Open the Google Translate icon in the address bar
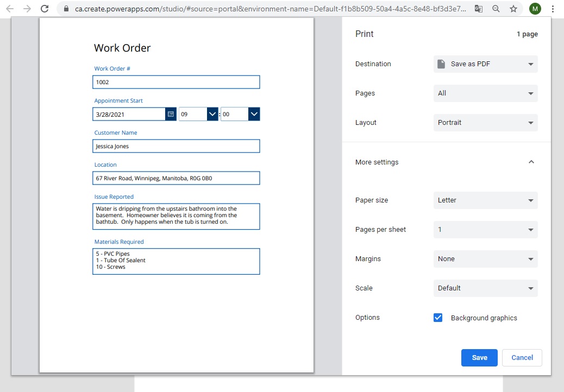The height and width of the screenshot is (392, 564). click(479, 9)
